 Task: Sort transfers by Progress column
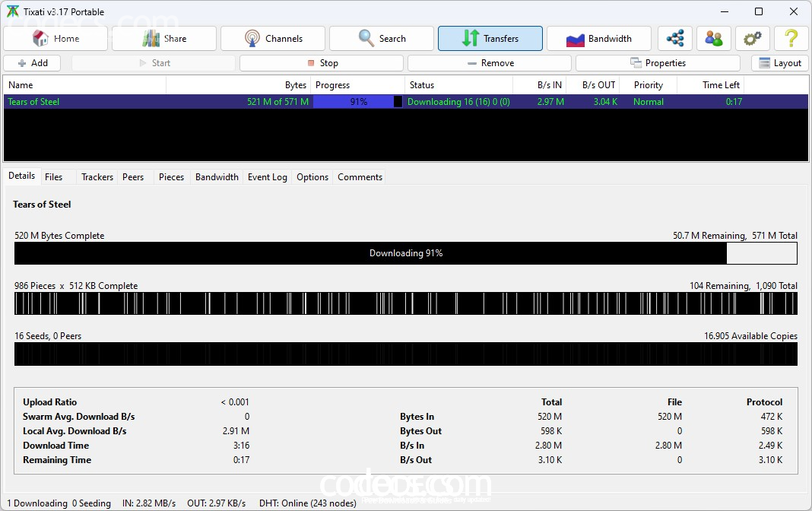pyautogui.click(x=358, y=85)
